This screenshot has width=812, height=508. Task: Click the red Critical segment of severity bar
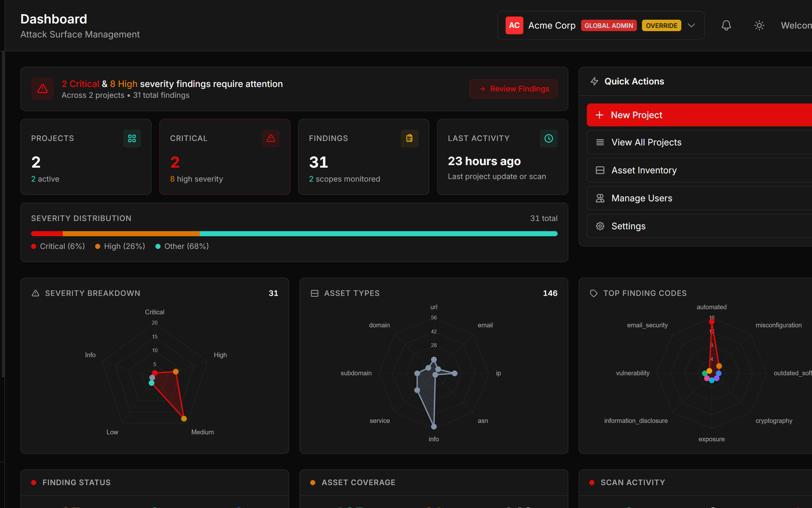[47, 234]
